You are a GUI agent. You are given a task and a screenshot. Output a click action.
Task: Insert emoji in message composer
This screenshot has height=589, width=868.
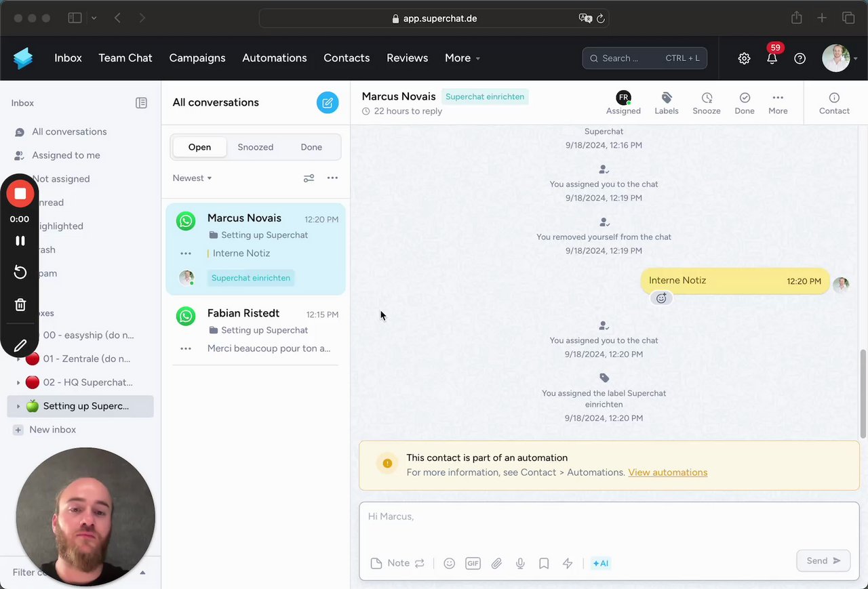click(x=449, y=563)
